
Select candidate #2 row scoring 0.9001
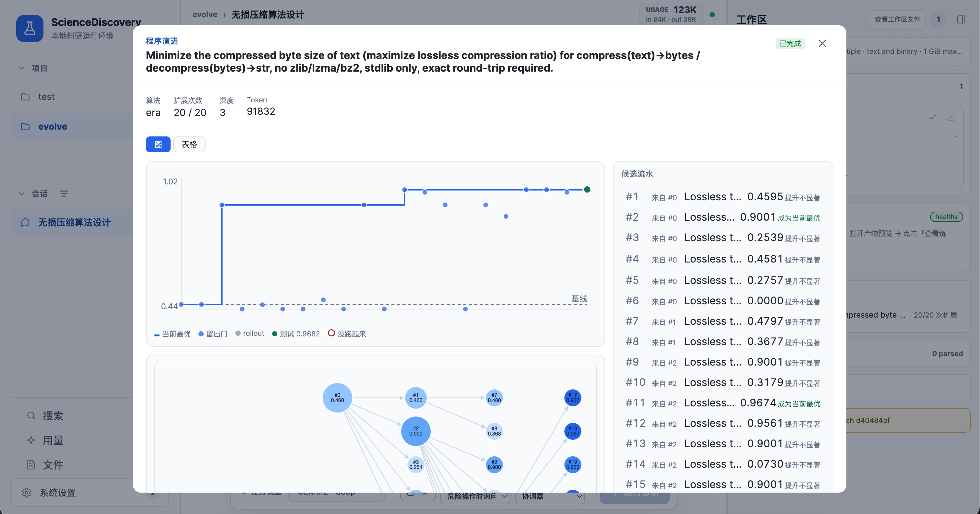tap(723, 217)
